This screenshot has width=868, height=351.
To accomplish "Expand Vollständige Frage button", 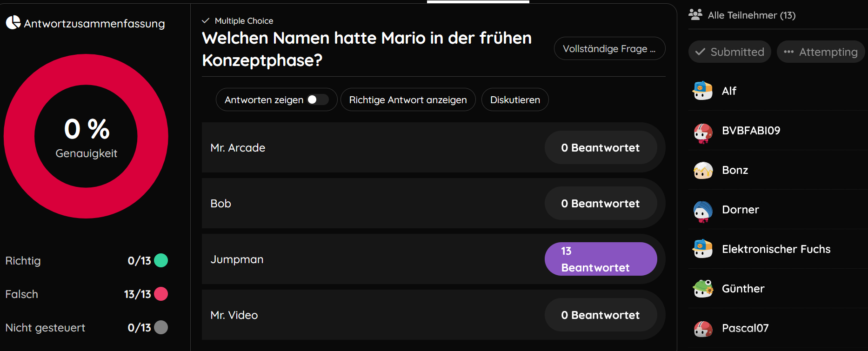I will point(609,48).
